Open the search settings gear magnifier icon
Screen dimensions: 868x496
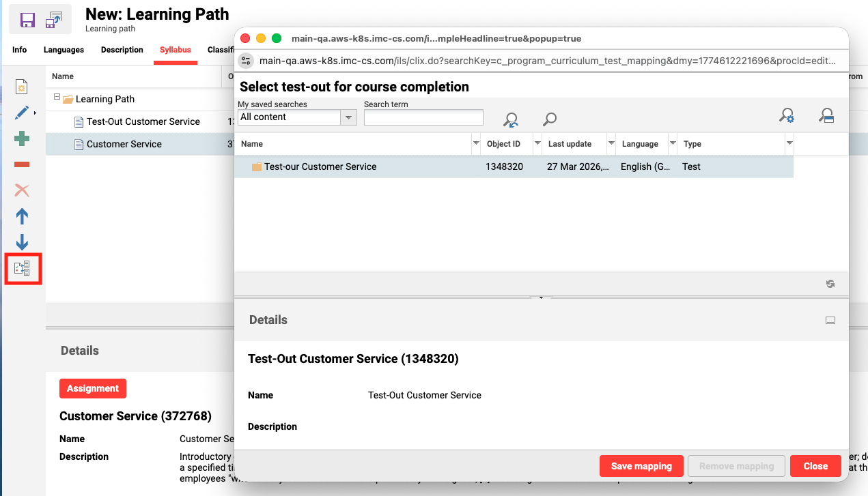click(787, 116)
